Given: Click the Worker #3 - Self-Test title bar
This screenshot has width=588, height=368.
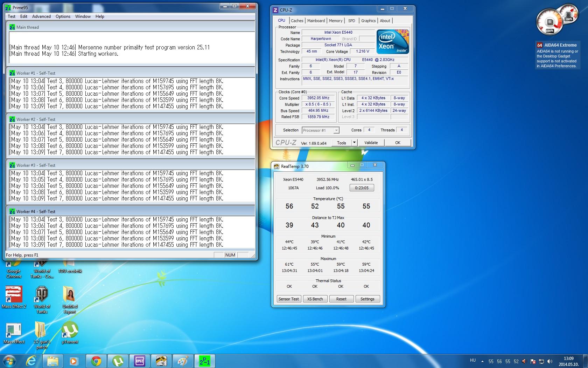Looking at the screenshot, I should pyautogui.click(x=131, y=165).
